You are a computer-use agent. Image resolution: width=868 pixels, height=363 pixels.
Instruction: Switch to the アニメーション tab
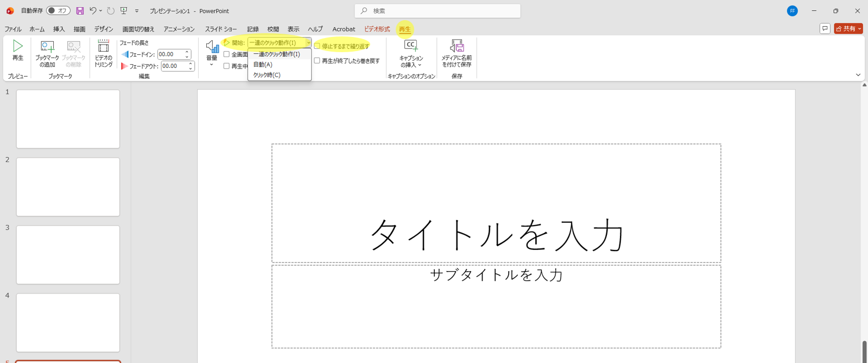179,29
